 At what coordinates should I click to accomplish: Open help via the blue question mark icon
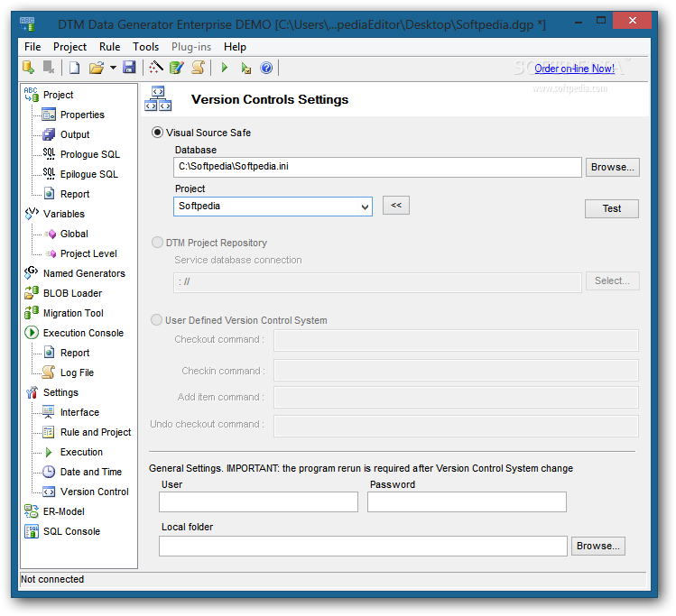[266, 68]
